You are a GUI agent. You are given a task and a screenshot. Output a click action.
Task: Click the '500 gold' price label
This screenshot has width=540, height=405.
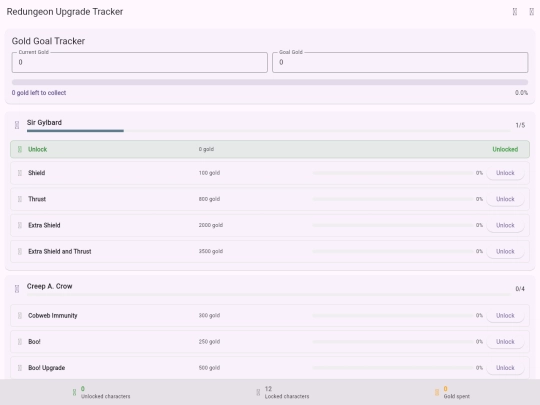[x=209, y=368]
